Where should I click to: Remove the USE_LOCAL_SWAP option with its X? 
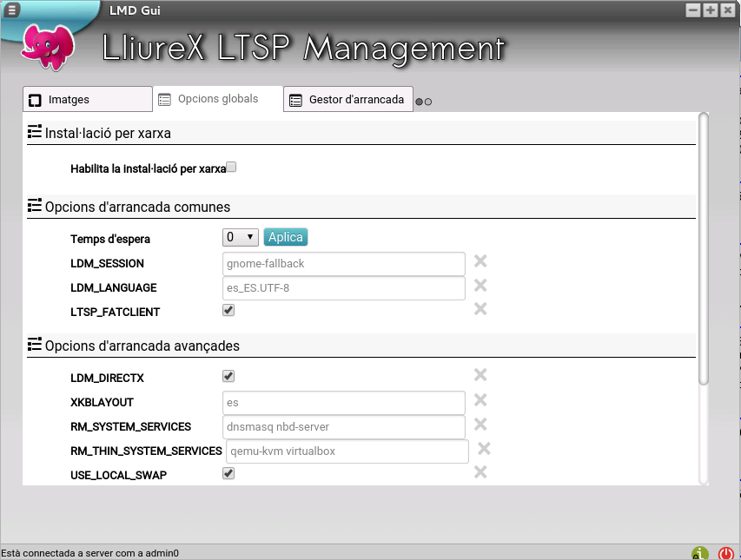[480, 472]
